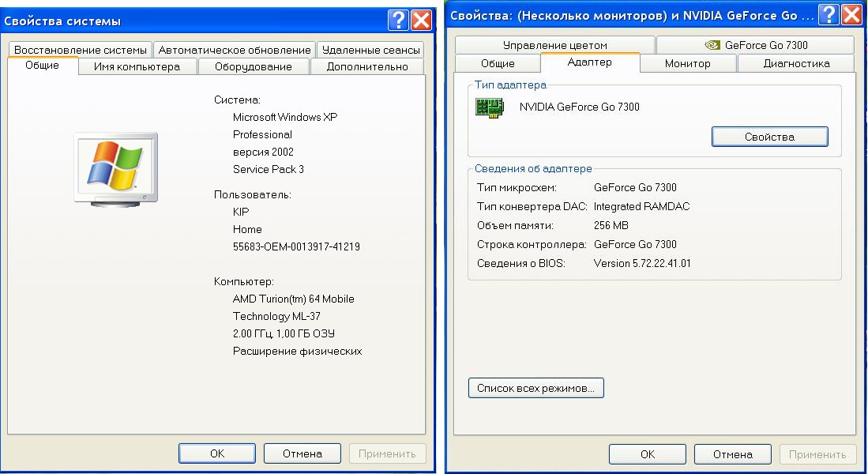
Task: Click the Тип адаптера group label
Action: pyautogui.click(x=510, y=85)
